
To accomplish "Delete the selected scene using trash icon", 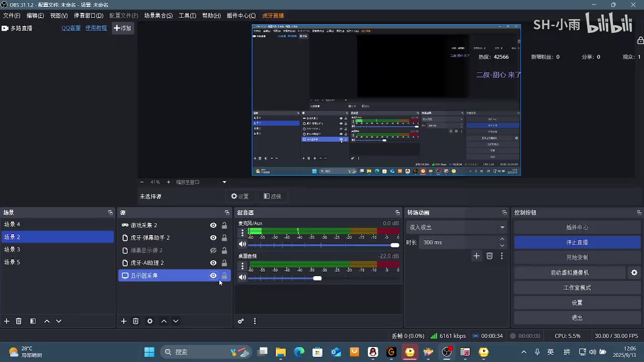I will [19, 321].
